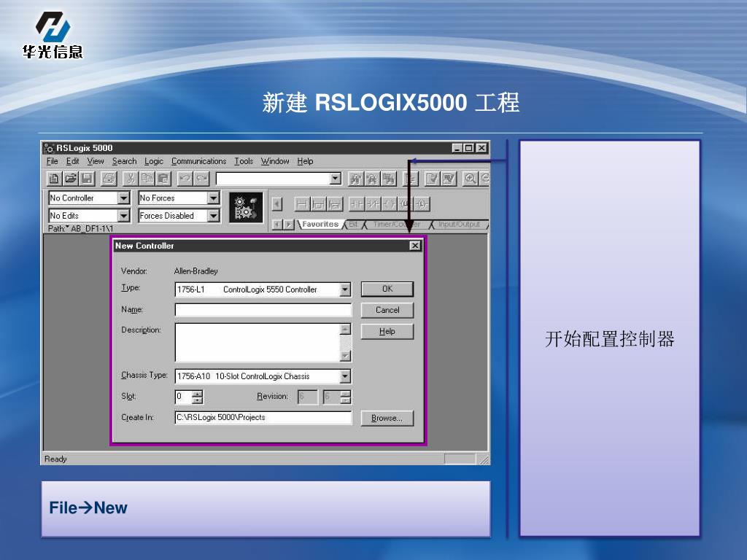The image size is (747, 560).
Task: Insert Output Energize coil instruction
Action: (x=390, y=204)
